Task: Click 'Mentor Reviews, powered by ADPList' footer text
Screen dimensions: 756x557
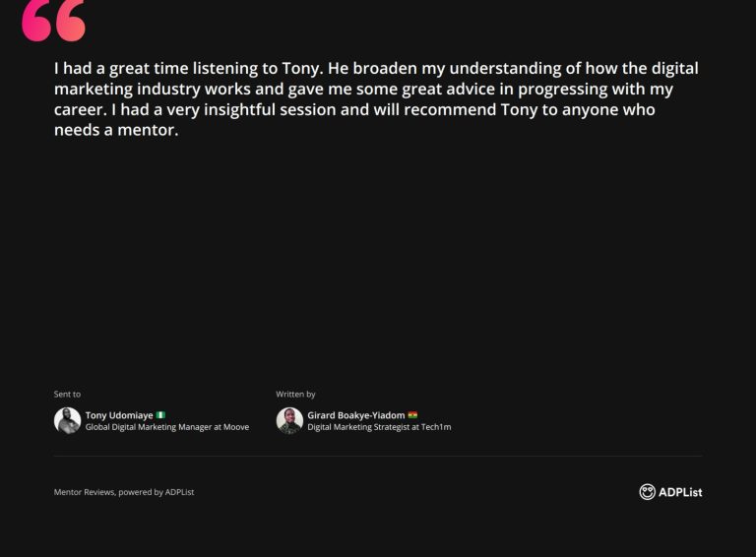Action: click(123, 492)
